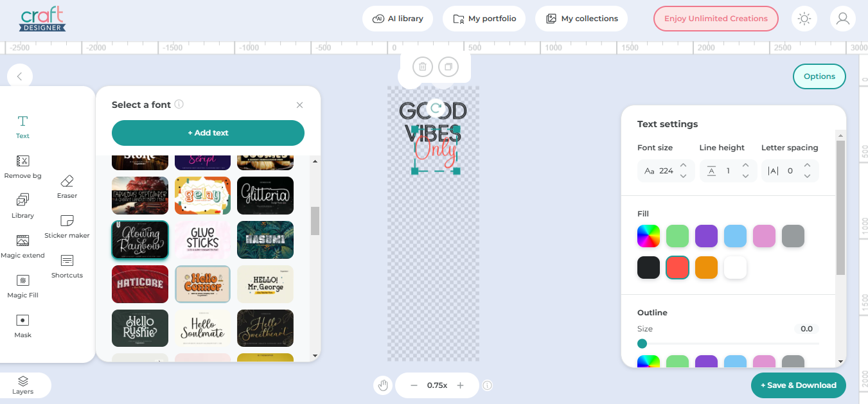
Task: Open the Sticker maker tool
Action: pyautogui.click(x=67, y=226)
